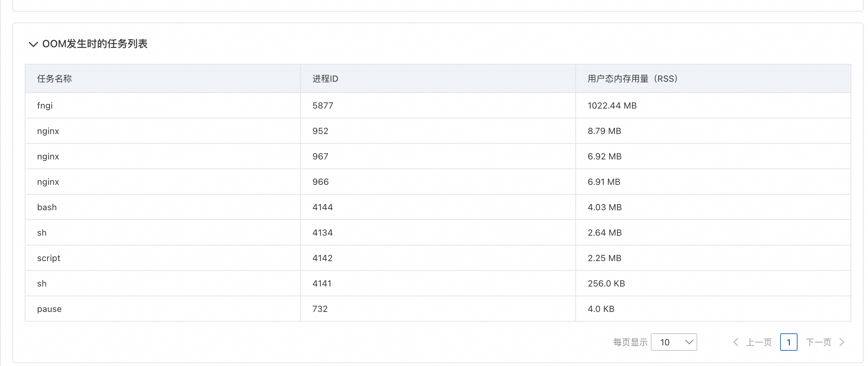Click the process ID 5877 cell
868x366 pixels.
[323, 106]
